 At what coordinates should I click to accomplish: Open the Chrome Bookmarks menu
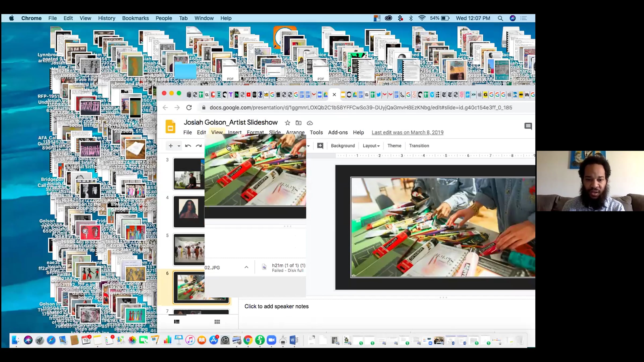(136, 18)
